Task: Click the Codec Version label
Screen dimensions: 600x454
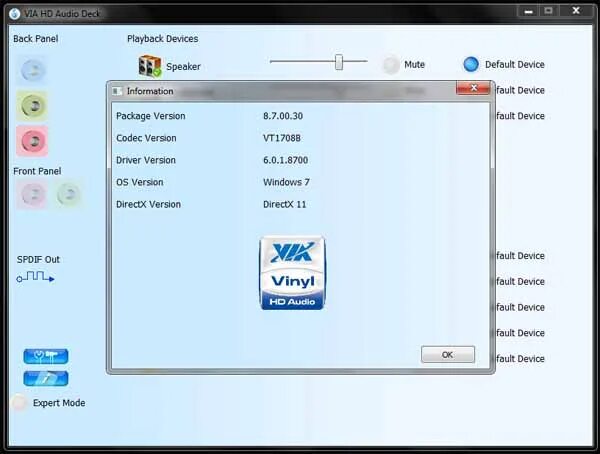Action: point(146,138)
